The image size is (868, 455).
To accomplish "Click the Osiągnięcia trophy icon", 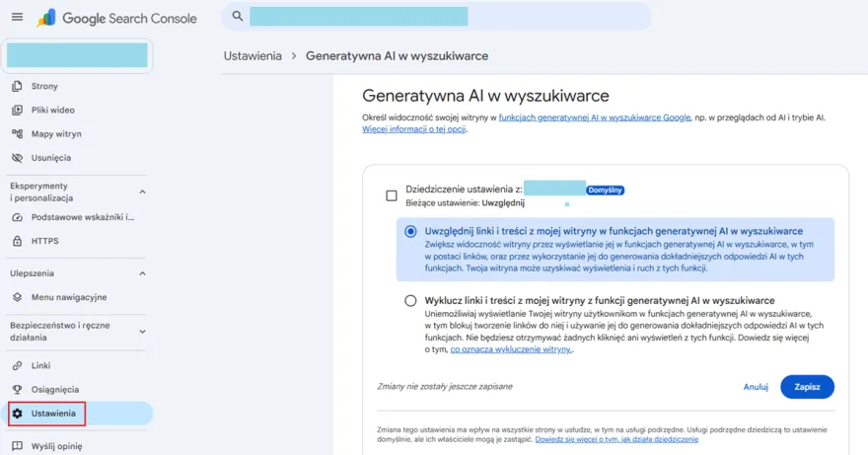I will click(17, 389).
